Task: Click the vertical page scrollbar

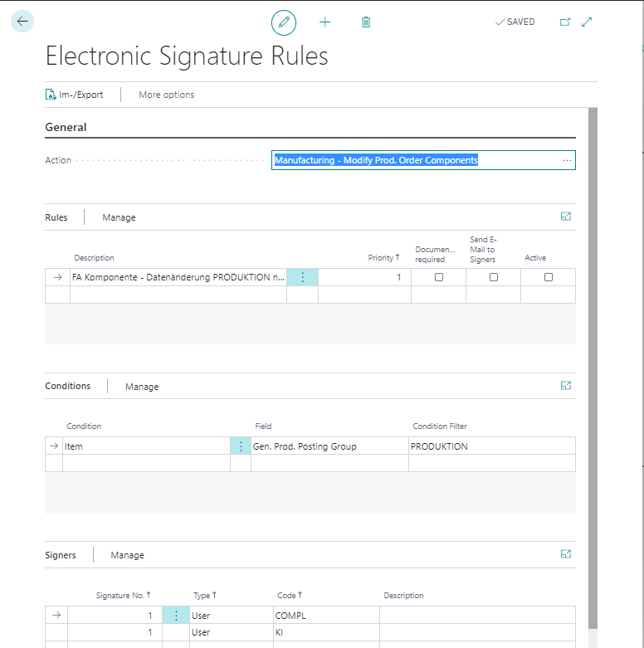Action: pos(593,368)
